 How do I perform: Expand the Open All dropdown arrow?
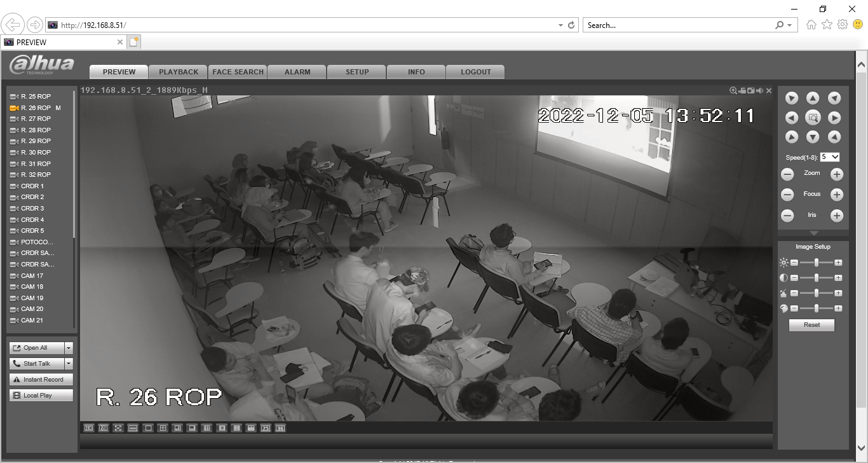[x=69, y=348]
